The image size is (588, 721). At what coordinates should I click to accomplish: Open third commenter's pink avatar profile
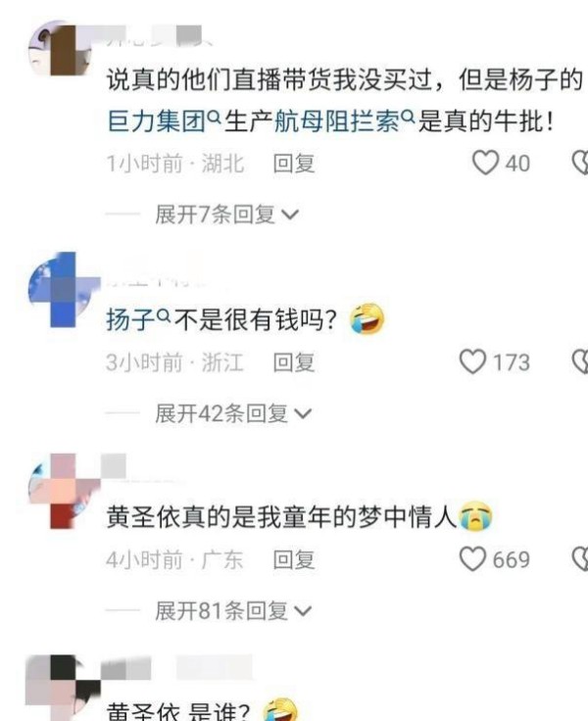[64, 491]
